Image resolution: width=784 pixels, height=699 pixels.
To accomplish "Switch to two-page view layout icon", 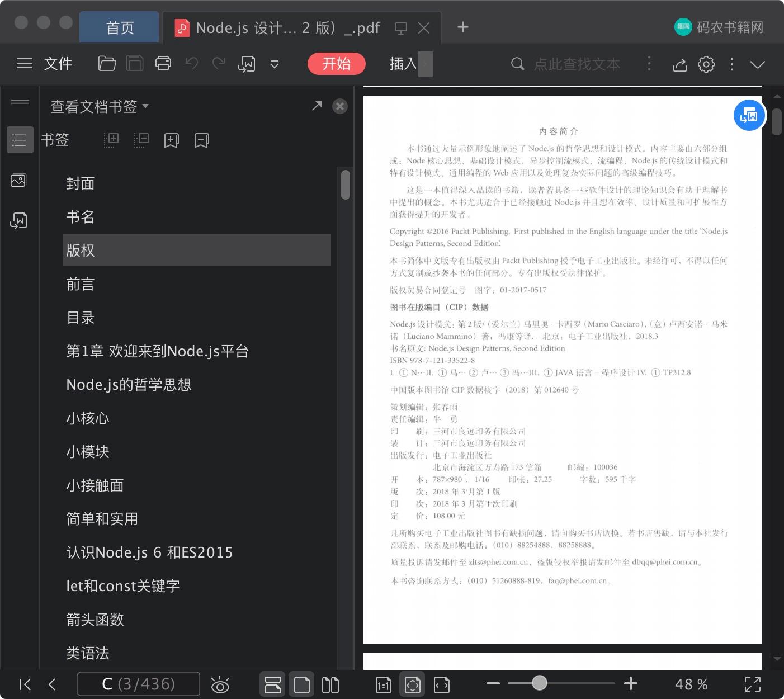I will [x=330, y=684].
